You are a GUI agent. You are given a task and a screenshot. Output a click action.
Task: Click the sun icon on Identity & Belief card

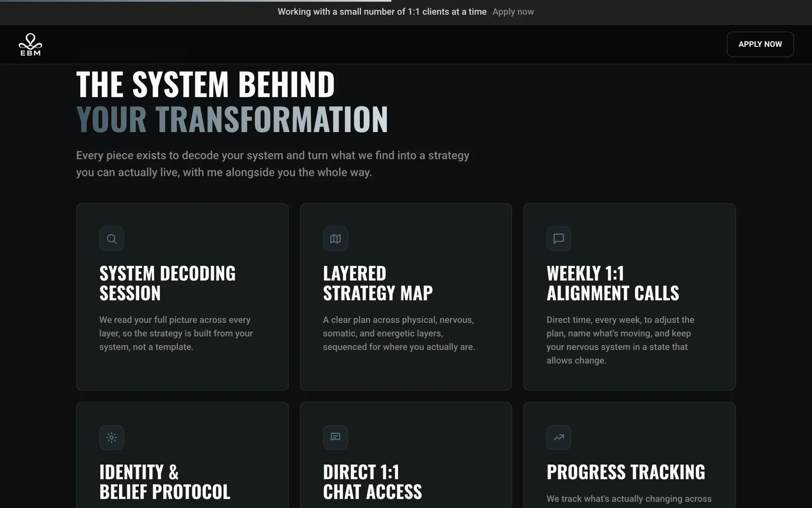point(112,437)
